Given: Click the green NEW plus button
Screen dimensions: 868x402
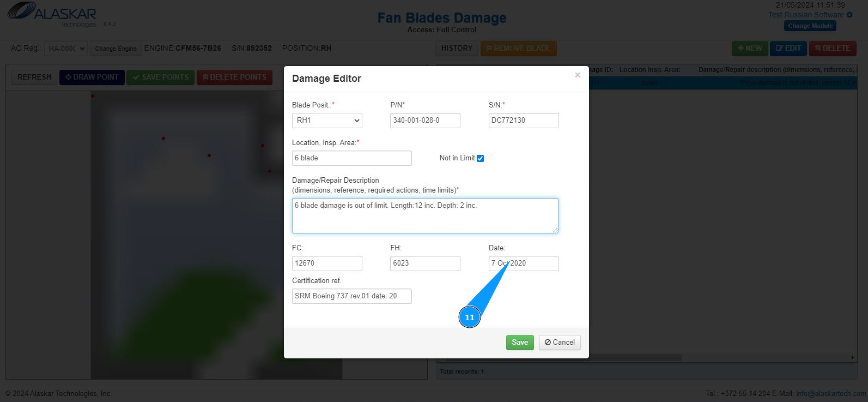Looking at the screenshot, I should (x=750, y=49).
